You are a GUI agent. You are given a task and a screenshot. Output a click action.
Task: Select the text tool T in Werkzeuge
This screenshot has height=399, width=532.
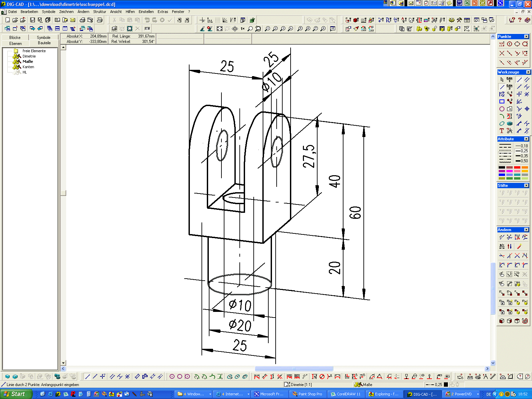click(502, 131)
